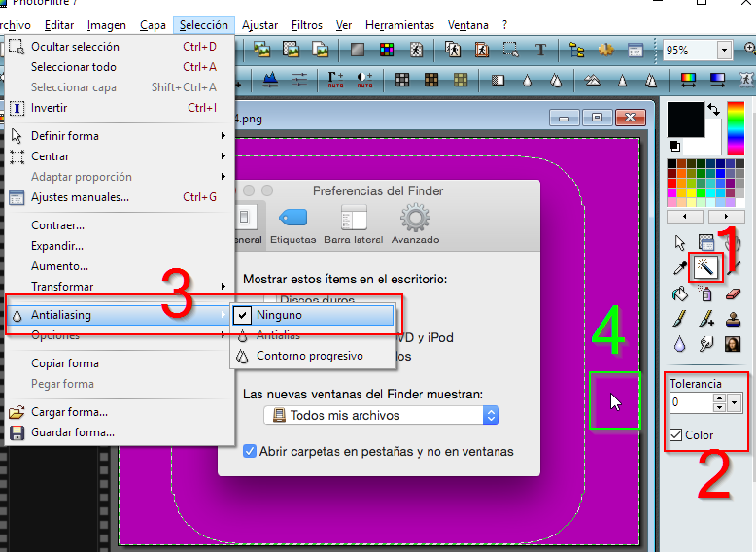
Task: Select the Eyedropper (pipette) tool
Action: click(680, 267)
